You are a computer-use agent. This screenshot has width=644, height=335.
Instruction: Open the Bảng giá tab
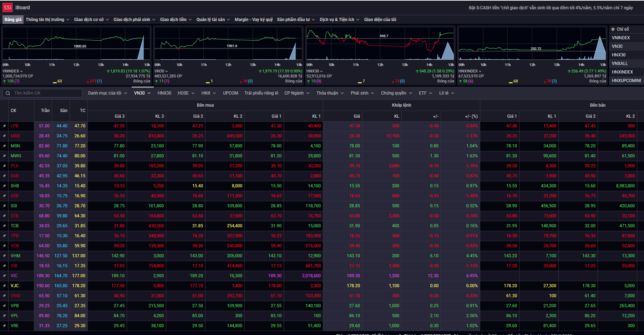pyautogui.click(x=13, y=20)
